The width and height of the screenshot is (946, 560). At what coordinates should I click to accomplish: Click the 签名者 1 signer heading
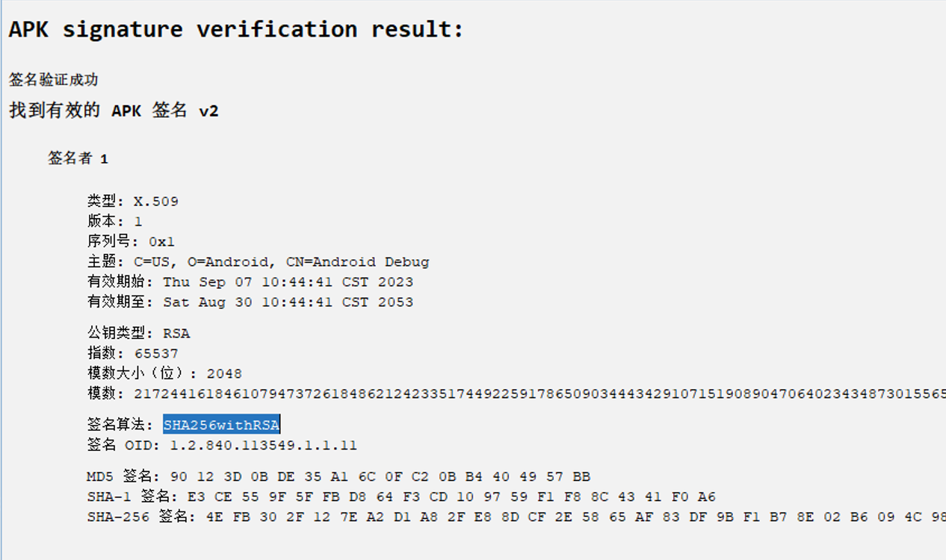click(78, 158)
